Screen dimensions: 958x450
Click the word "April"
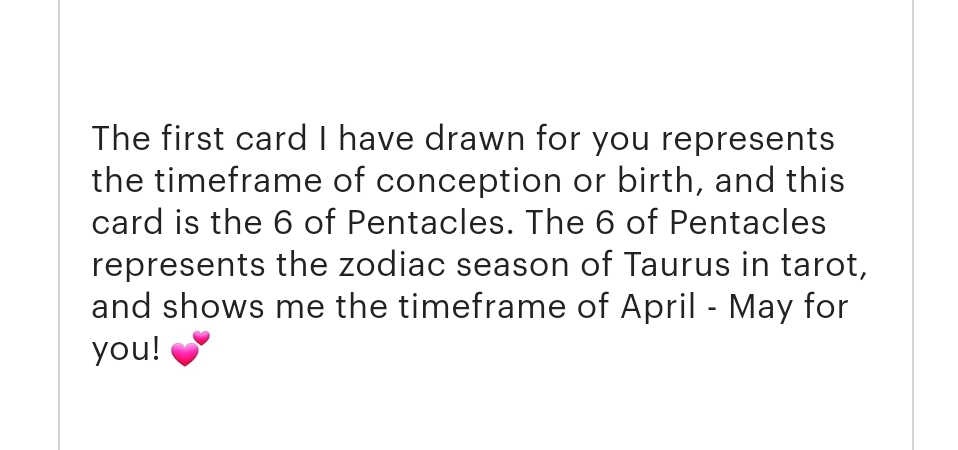tap(656, 307)
